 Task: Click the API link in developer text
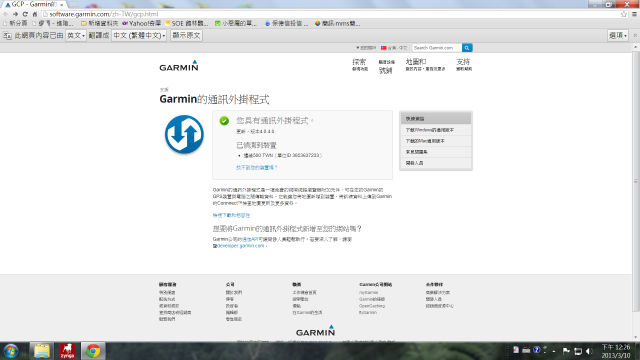(250, 240)
